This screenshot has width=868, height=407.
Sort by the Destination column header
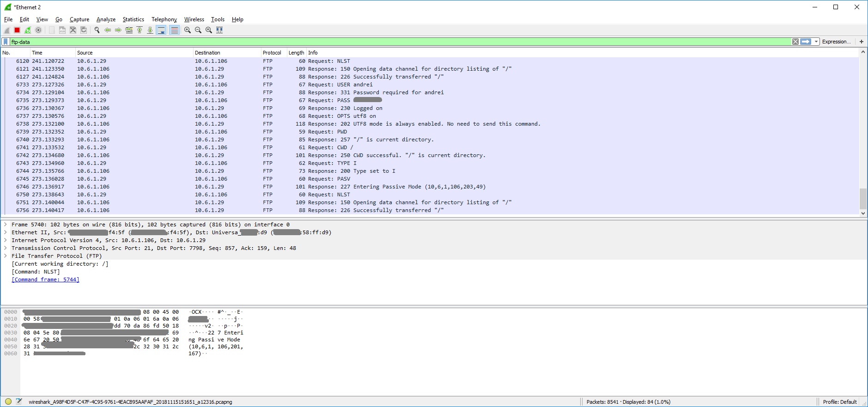(x=227, y=53)
